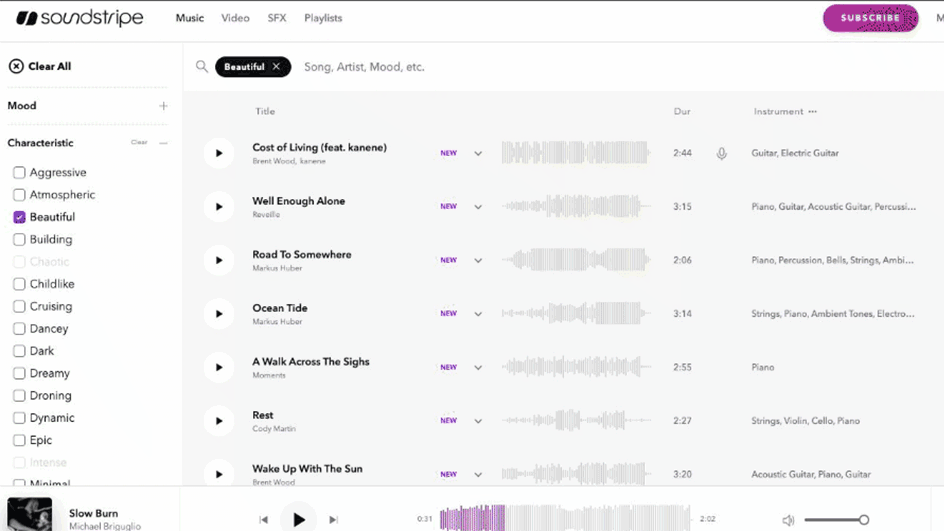Check the Dreamy characteristic checkbox
Screen dimensions: 944x531
[x=19, y=373]
